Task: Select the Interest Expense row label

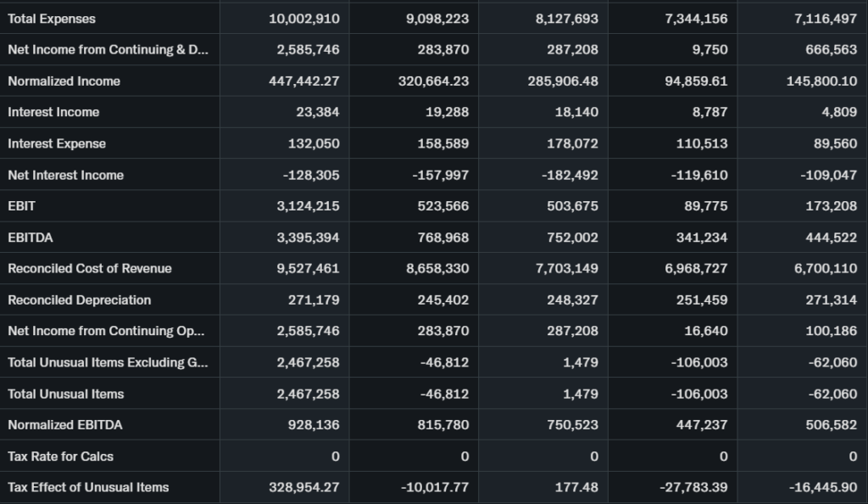Action: [57, 143]
